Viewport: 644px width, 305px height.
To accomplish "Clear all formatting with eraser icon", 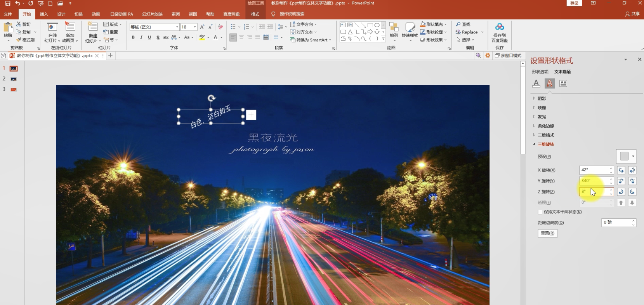I will [220, 27].
